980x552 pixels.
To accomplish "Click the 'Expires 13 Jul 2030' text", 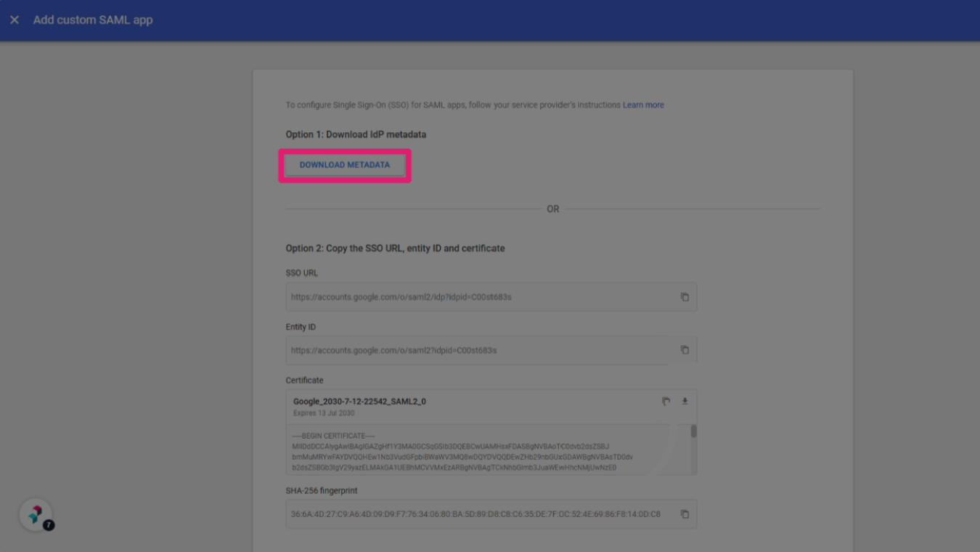I will tap(324, 413).
